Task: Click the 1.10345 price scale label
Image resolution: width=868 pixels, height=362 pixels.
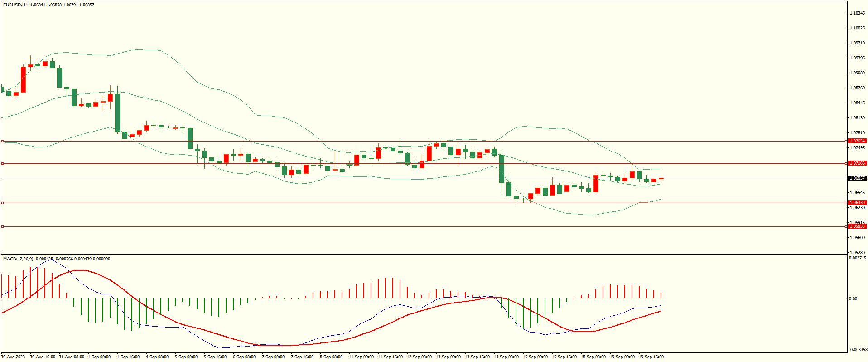Action: pyautogui.click(x=857, y=13)
